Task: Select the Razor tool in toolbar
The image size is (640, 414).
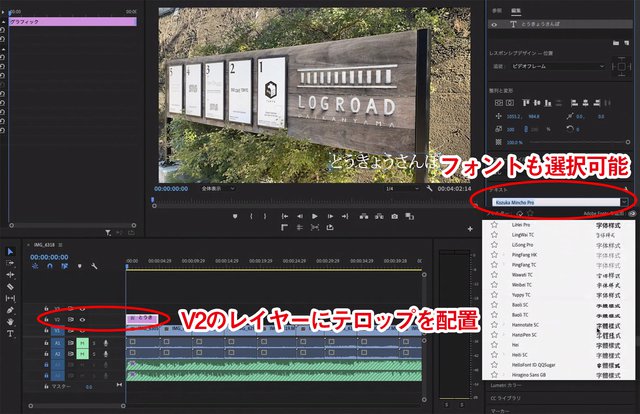Action: [11, 286]
